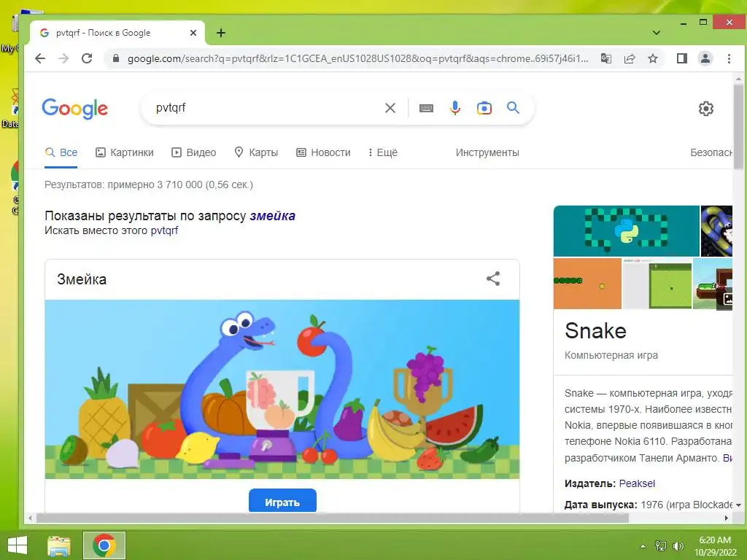Click Chrome icon in taskbar
The image size is (747, 560).
point(104,545)
